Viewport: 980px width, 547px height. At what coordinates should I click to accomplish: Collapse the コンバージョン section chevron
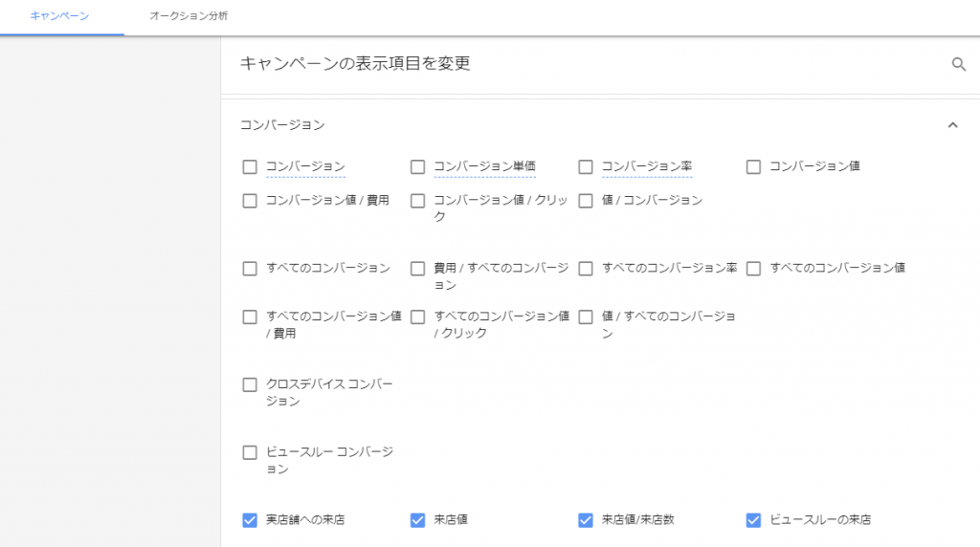[952, 125]
